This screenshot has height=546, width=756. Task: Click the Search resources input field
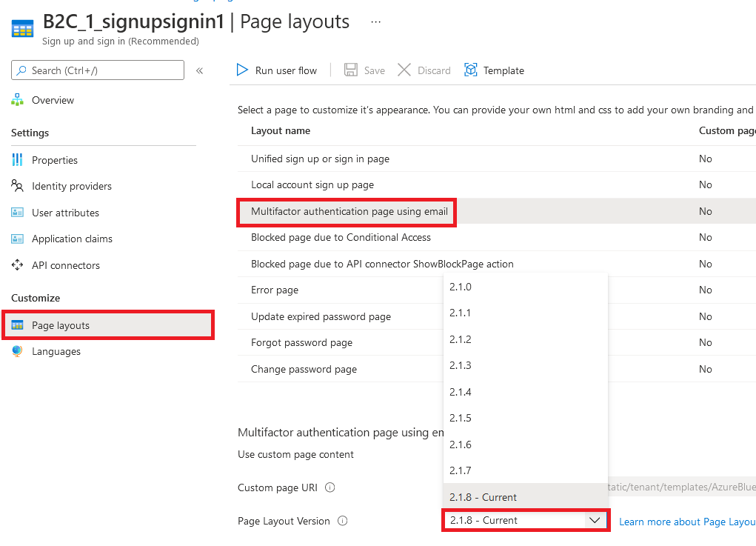[97, 70]
